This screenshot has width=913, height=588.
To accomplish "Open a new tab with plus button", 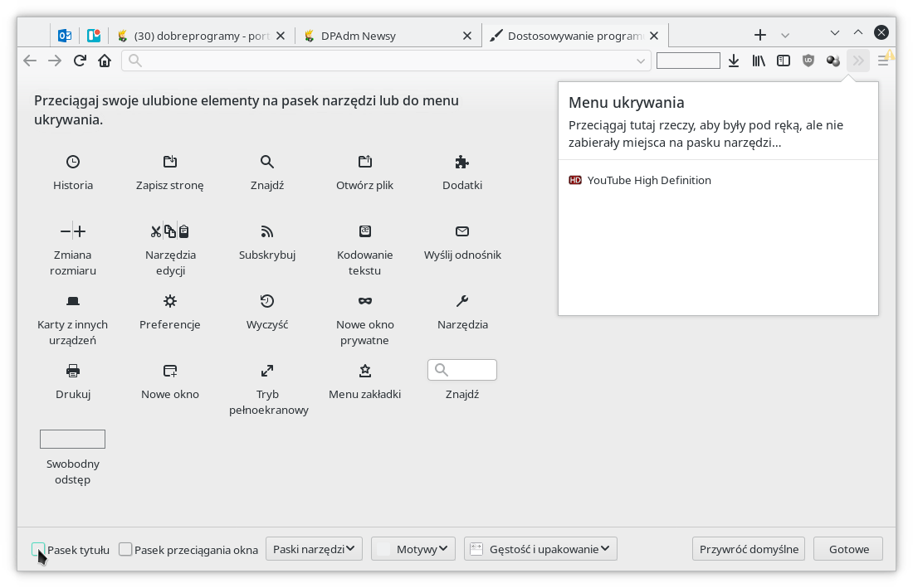I will 759,35.
